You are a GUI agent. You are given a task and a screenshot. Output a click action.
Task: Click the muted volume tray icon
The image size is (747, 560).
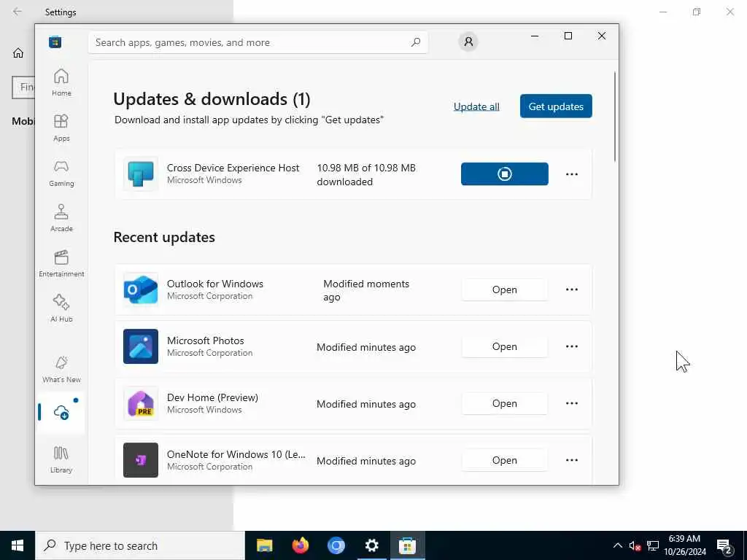click(635, 545)
